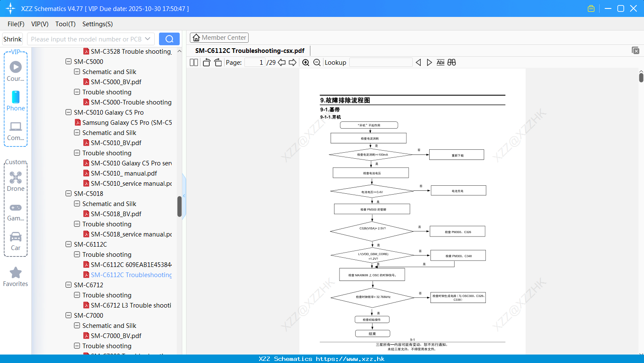Toggle the Abi text match option
The height and width of the screenshot is (363, 644).
(440, 62)
